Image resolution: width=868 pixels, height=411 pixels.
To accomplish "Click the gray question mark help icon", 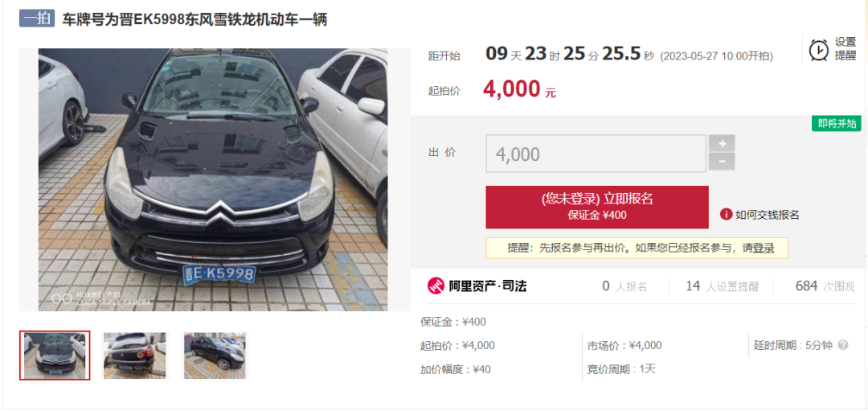I will click(842, 345).
